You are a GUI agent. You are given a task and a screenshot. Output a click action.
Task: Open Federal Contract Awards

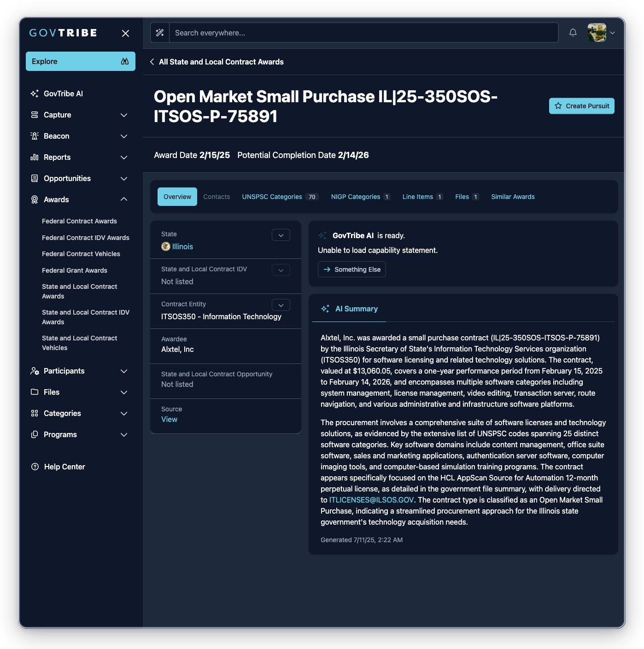[x=79, y=221]
